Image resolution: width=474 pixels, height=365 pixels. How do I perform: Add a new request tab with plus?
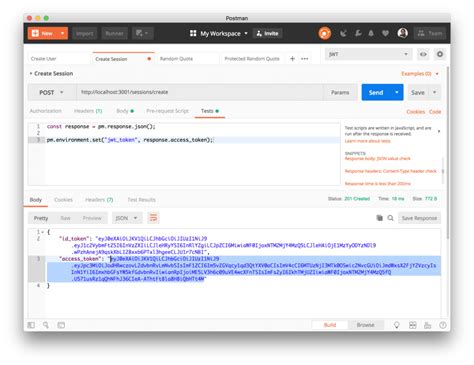[292, 59]
